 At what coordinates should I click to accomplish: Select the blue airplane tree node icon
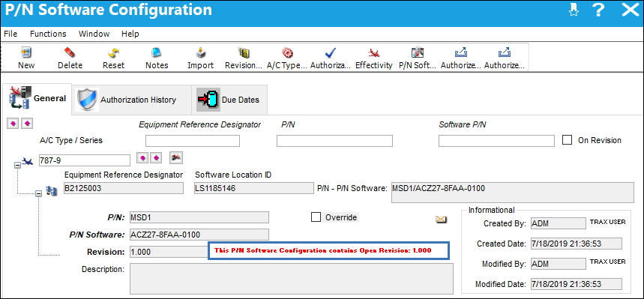pos(28,162)
